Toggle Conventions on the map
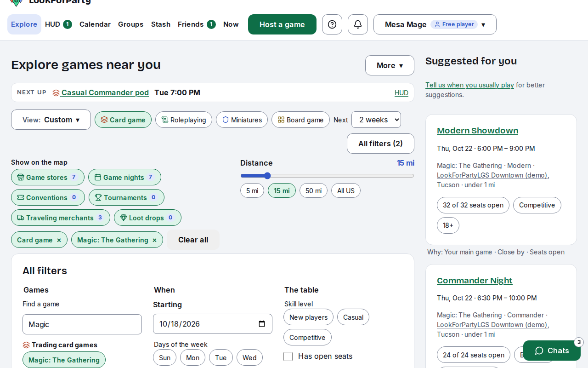 48,197
